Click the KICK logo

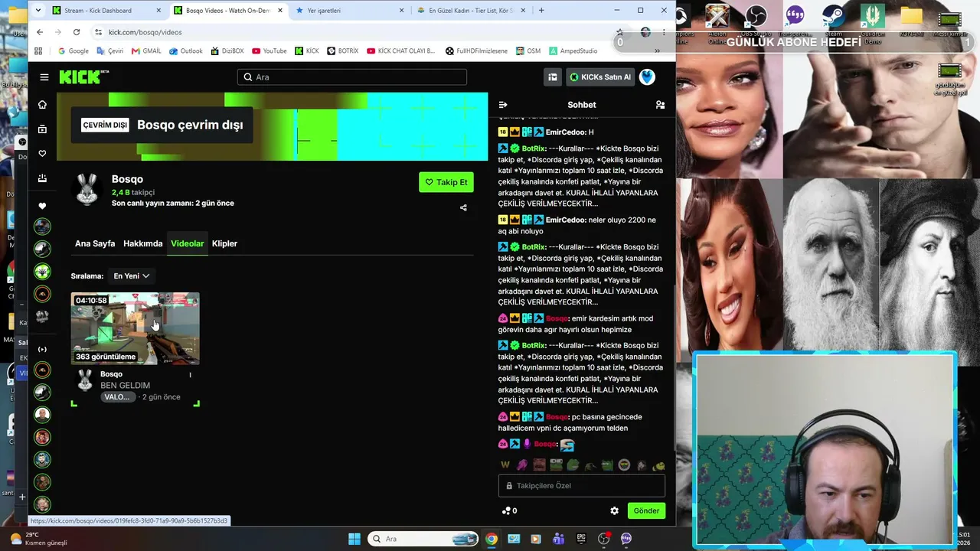tap(84, 77)
